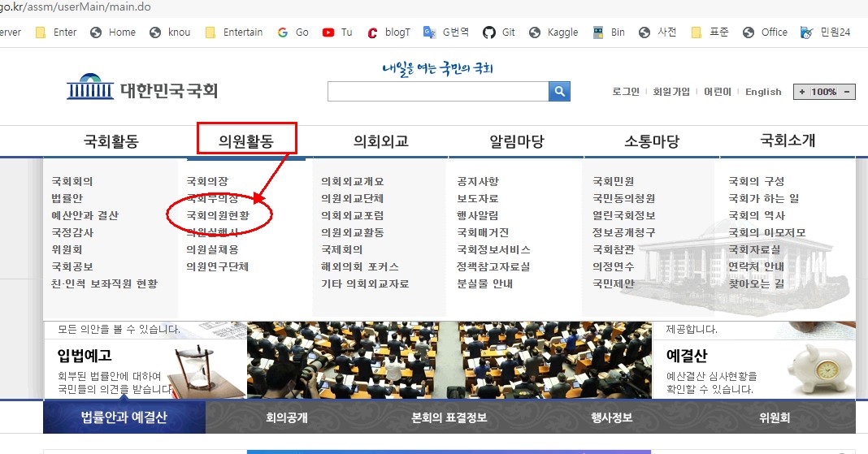This screenshot has height=454, width=868.
Task: Open the G번역 translate bookmark
Action: (x=446, y=32)
